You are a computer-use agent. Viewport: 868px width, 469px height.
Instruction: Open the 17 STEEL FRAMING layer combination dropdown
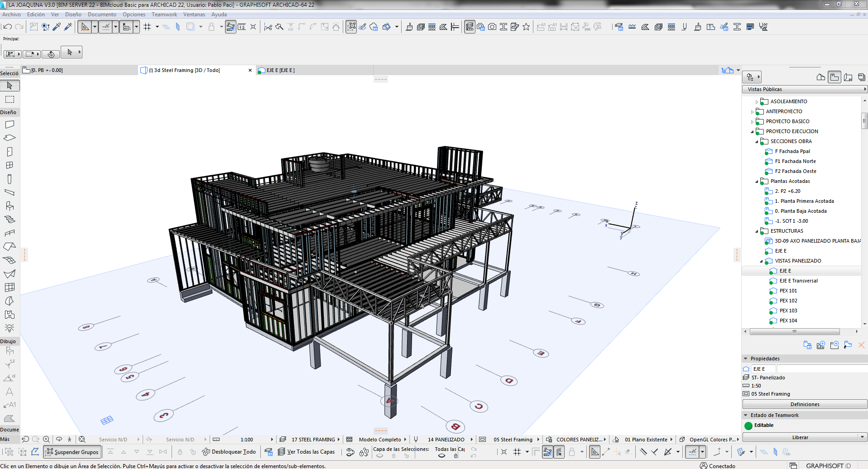click(x=313, y=440)
